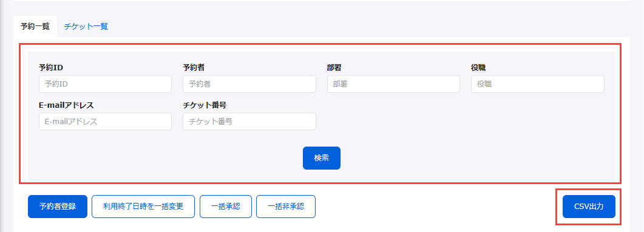Open 予約者登録 with the blue button
Image resolution: width=644 pixels, height=232 pixels.
[x=58, y=207]
